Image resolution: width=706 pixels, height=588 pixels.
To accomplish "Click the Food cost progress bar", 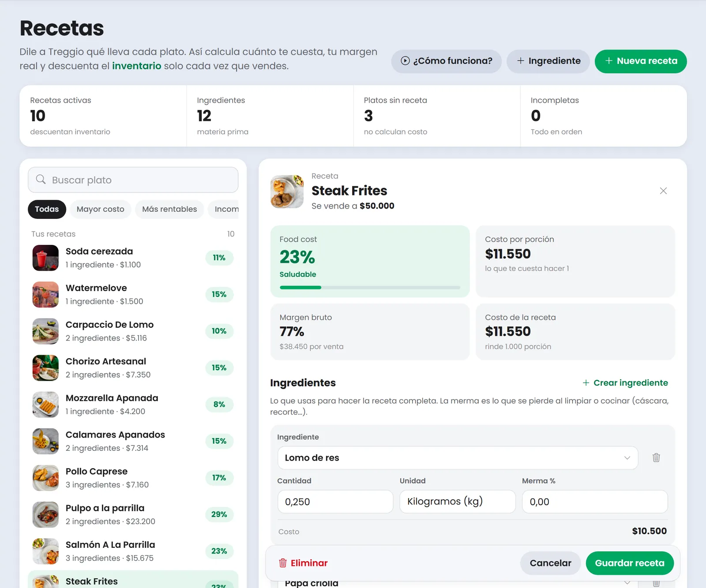I will pyautogui.click(x=370, y=287).
